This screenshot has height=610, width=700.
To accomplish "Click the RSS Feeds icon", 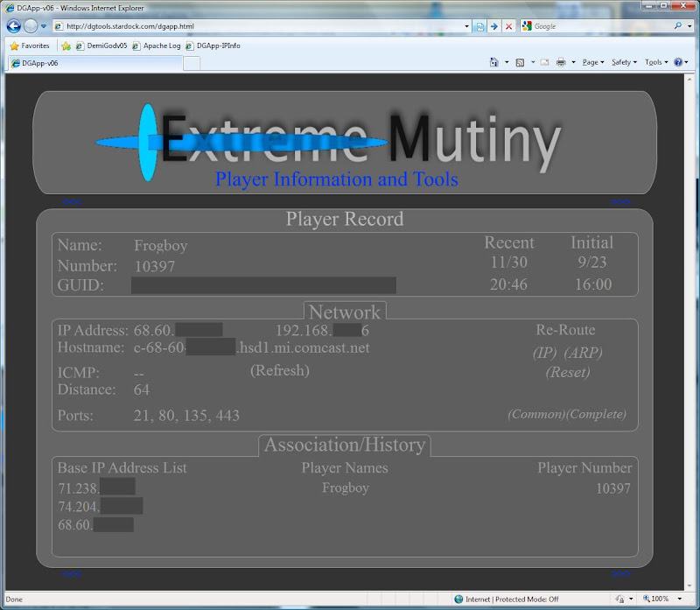I will 520,62.
